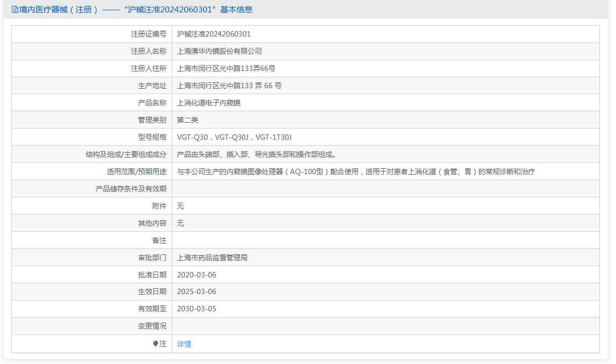This screenshot has width=616, height=364.
Task: Click the 产品储存条件及有效期 label
Action: (131, 189)
